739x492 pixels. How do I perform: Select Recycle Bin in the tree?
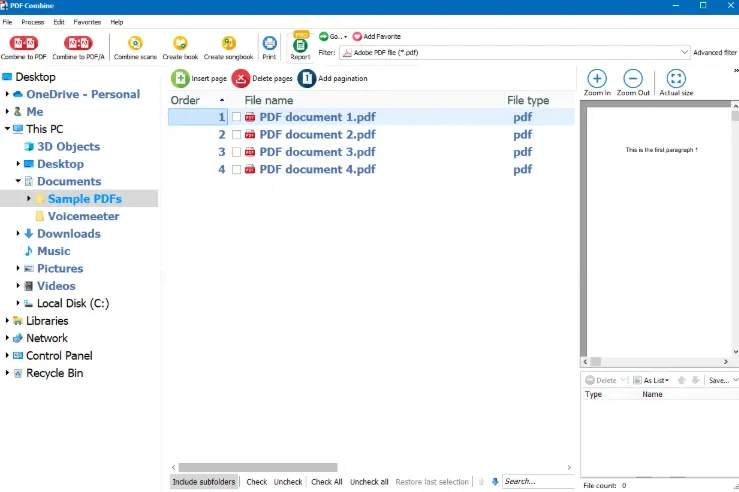click(x=55, y=373)
